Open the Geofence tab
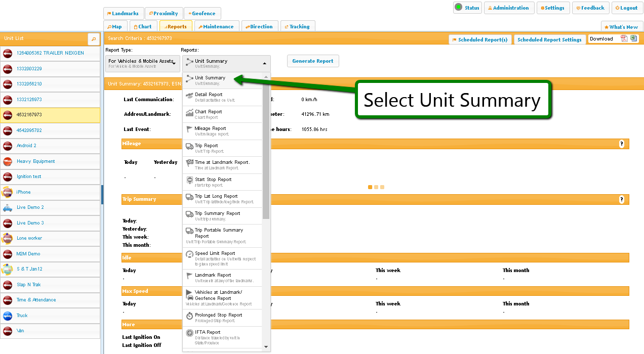This screenshot has width=644, height=354. coord(203,14)
